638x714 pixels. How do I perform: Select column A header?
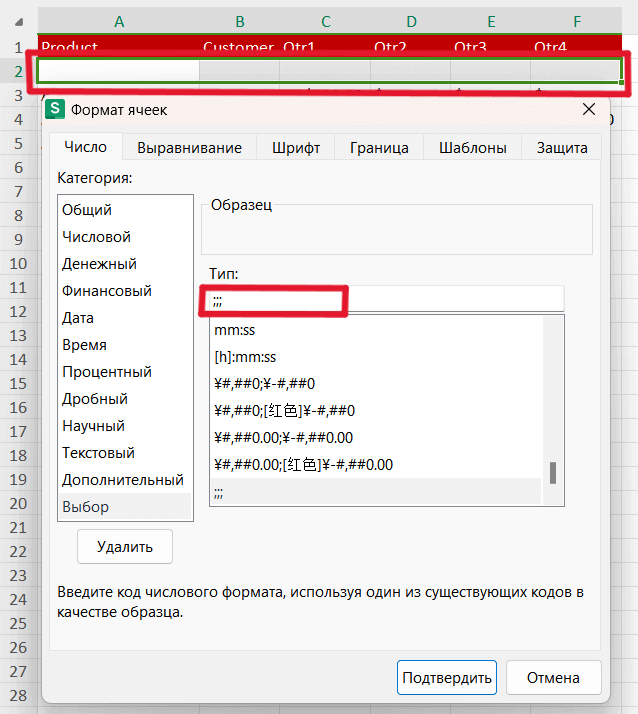[x=119, y=21]
